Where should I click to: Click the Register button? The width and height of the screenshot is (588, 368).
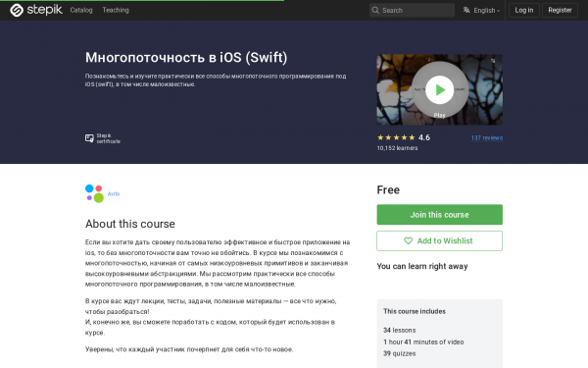(x=560, y=10)
